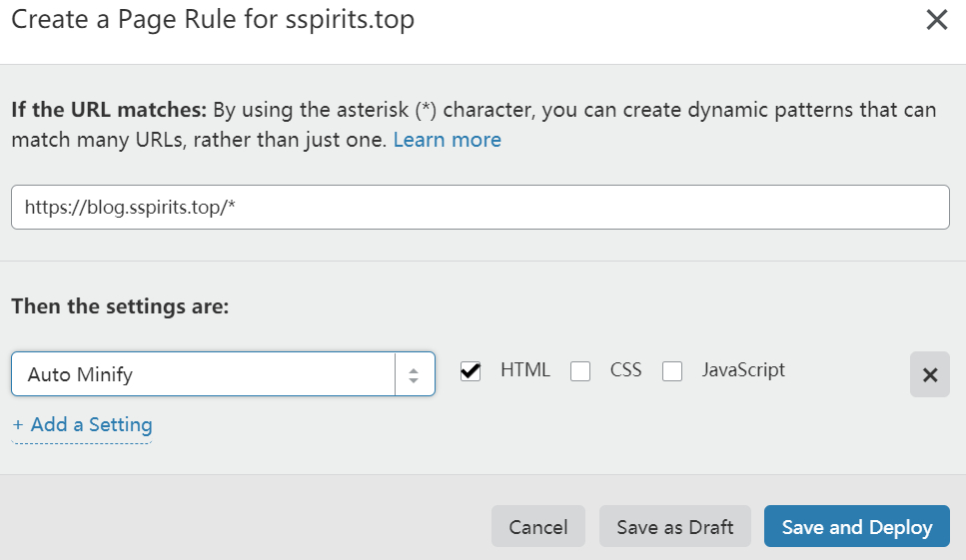This screenshot has height=560, width=966.
Task: Click the plus icon beside Add a Setting
Action: [x=18, y=425]
